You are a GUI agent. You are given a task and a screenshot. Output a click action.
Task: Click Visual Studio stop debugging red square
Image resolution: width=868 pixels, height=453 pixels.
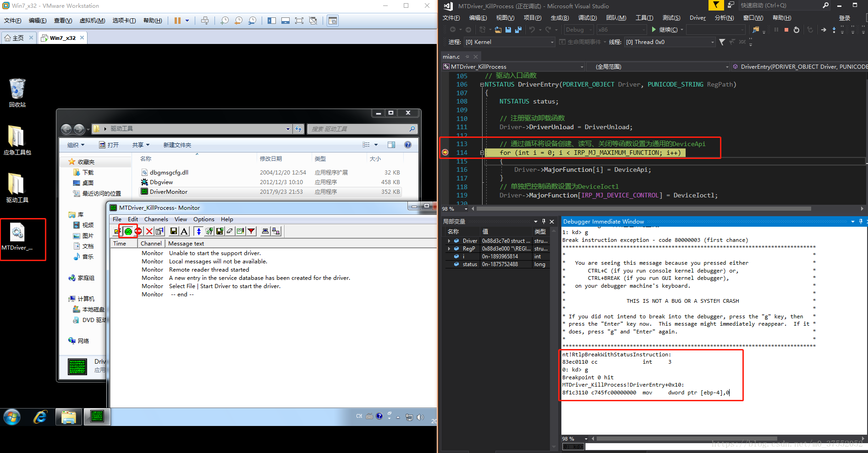[786, 30]
